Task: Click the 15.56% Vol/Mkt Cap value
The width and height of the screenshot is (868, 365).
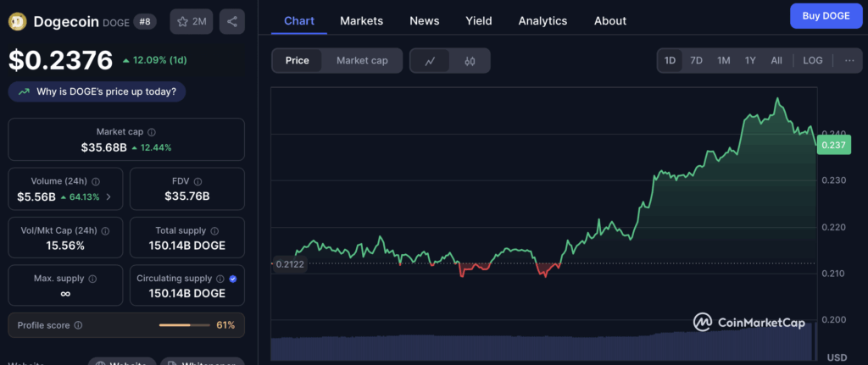Action: point(65,246)
